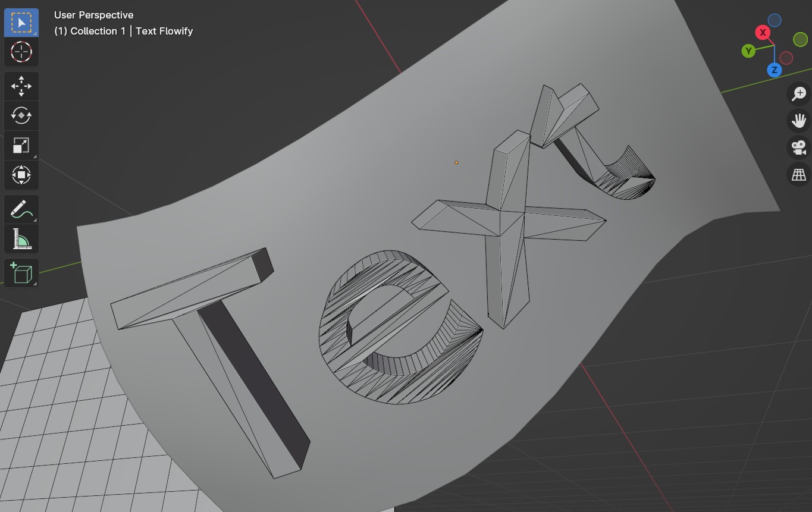Toggle camera view with camera icon
Image resolution: width=812 pixels, height=512 pixels.
(x=798, y=147)
